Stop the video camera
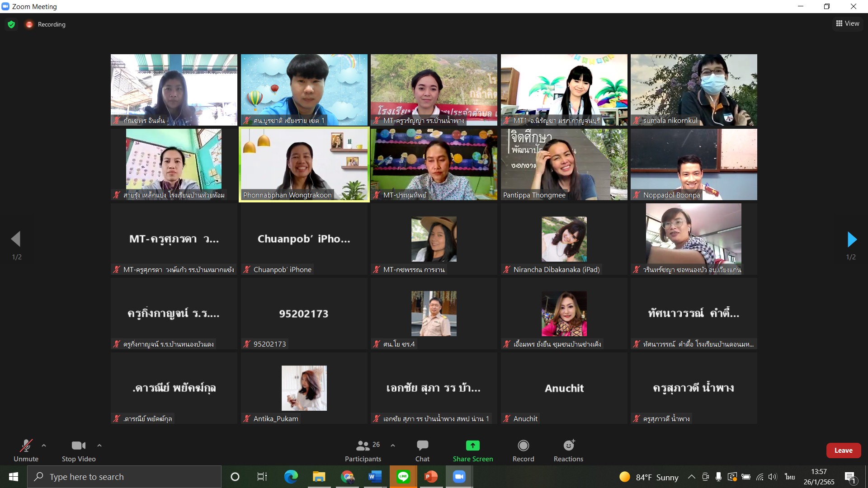 tap(79, 450)
